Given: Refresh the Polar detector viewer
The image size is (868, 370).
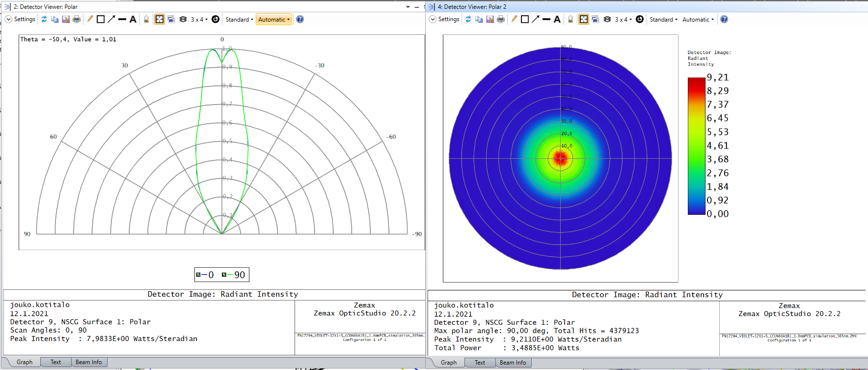Looking at the screenshot, I should 44,19.
